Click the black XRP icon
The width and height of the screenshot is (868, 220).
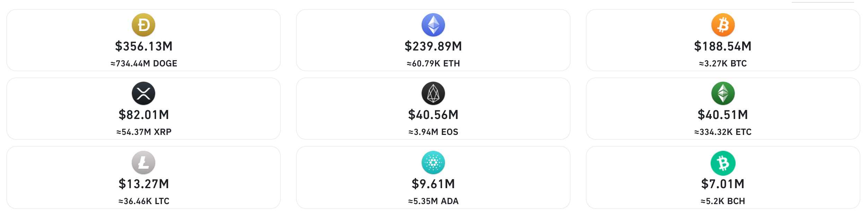tap(144, 93)
